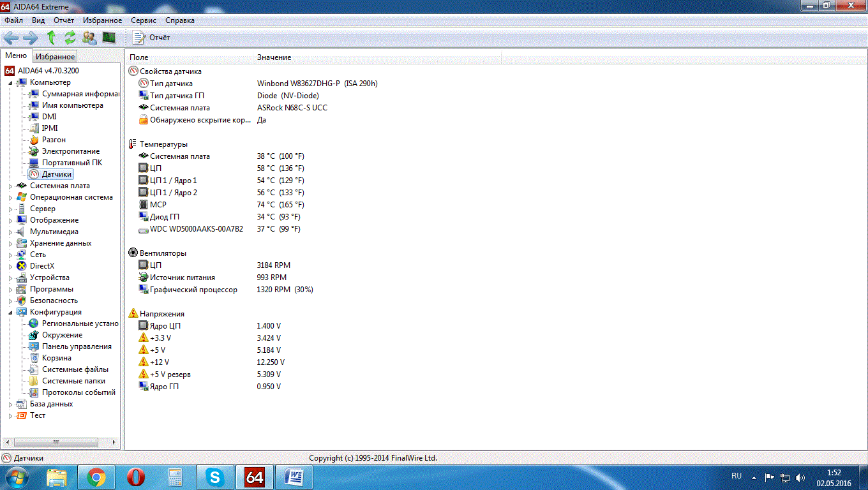
Task: Click the Разгон flame icon
Action: point(34,140)
